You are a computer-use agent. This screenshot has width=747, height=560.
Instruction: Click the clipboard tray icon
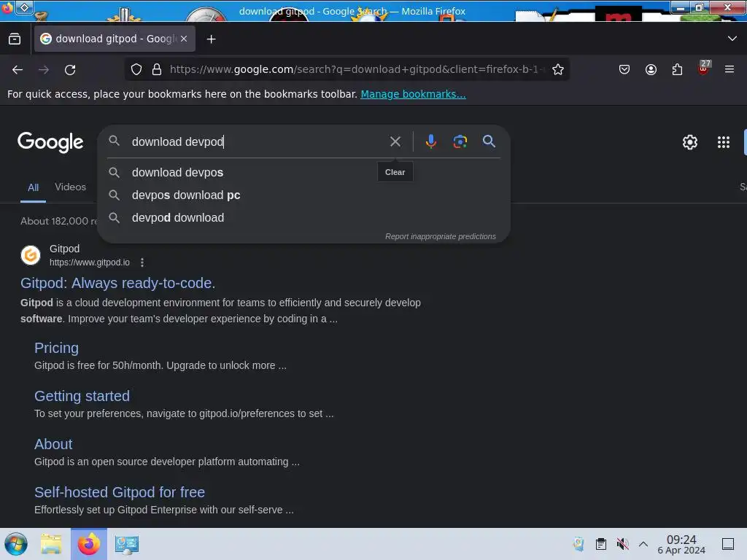[x=601, y=544]
